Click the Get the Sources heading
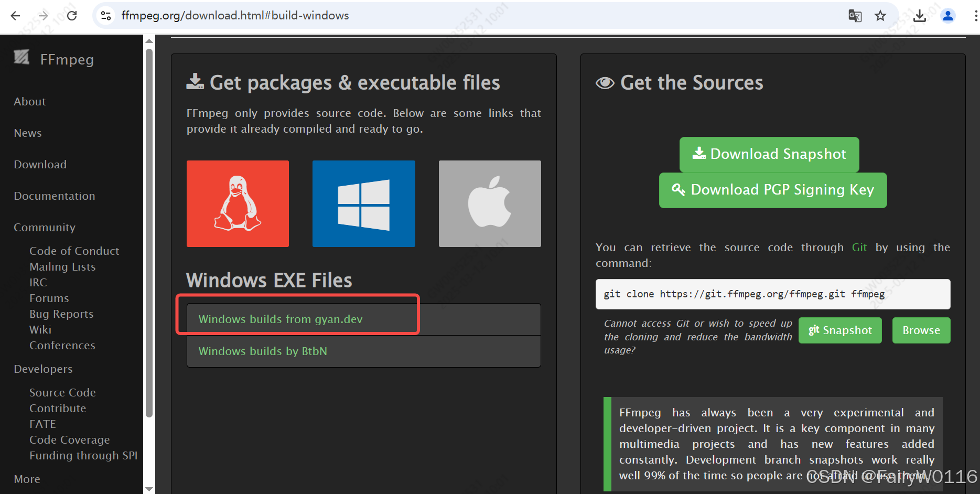 [x=692, y=83]
